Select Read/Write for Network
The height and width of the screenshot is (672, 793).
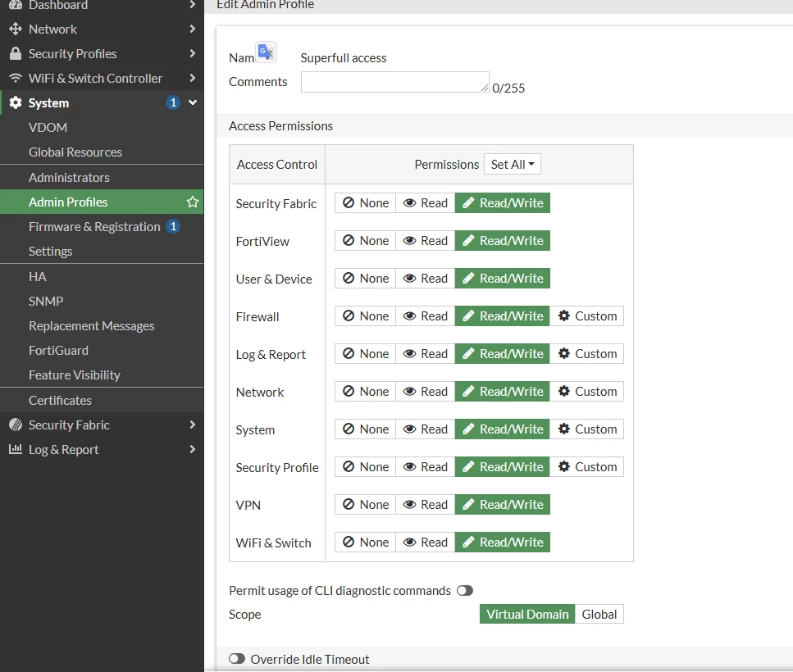point(502,391)
